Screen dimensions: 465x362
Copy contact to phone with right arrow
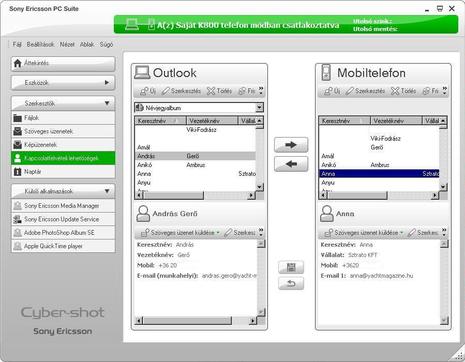click(x=291, y=145)
